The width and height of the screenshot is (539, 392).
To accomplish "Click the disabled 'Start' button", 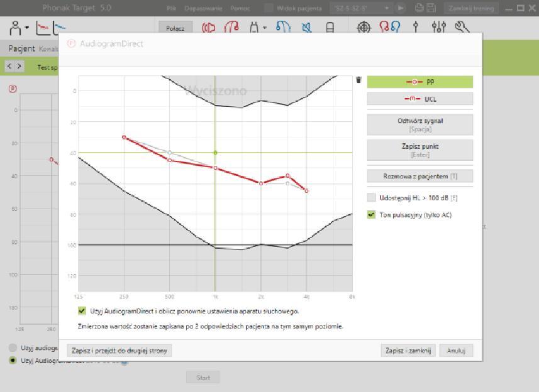I will [203, 378].
